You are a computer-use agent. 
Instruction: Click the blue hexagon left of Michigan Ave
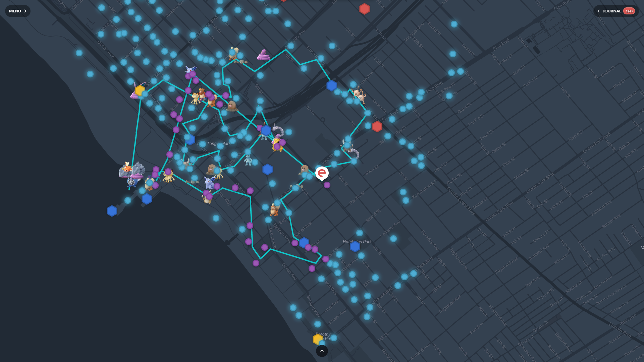pos(331,85)
